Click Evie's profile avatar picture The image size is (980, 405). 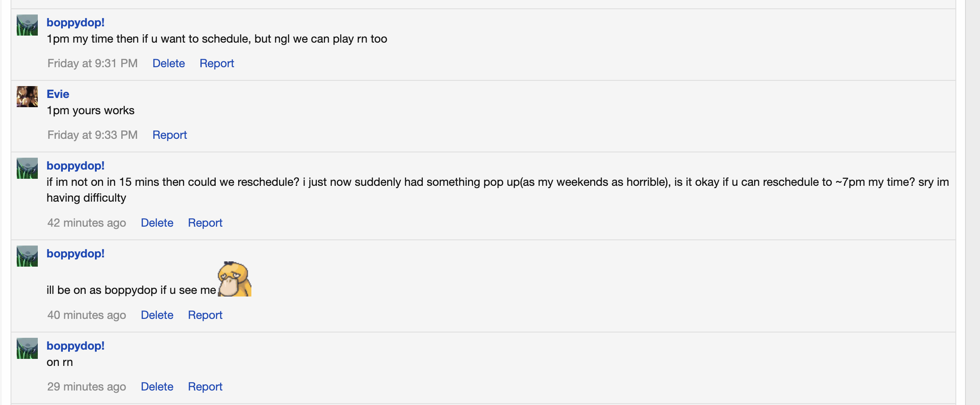(27, 97)
